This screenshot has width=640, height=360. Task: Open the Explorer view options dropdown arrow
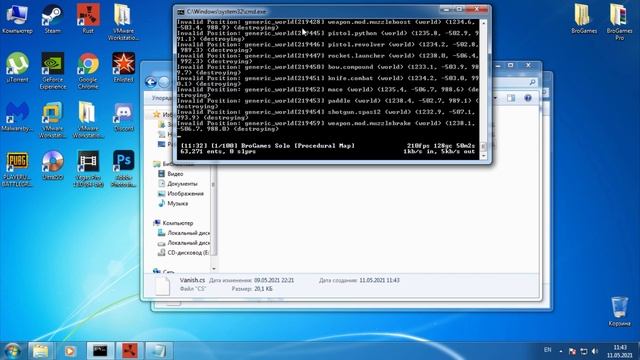[496, 98]
